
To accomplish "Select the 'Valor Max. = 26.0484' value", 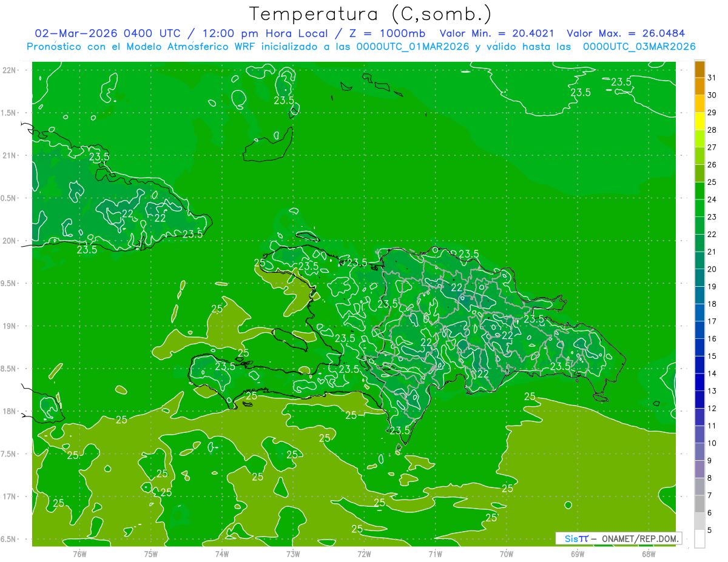I will [625, 33].
